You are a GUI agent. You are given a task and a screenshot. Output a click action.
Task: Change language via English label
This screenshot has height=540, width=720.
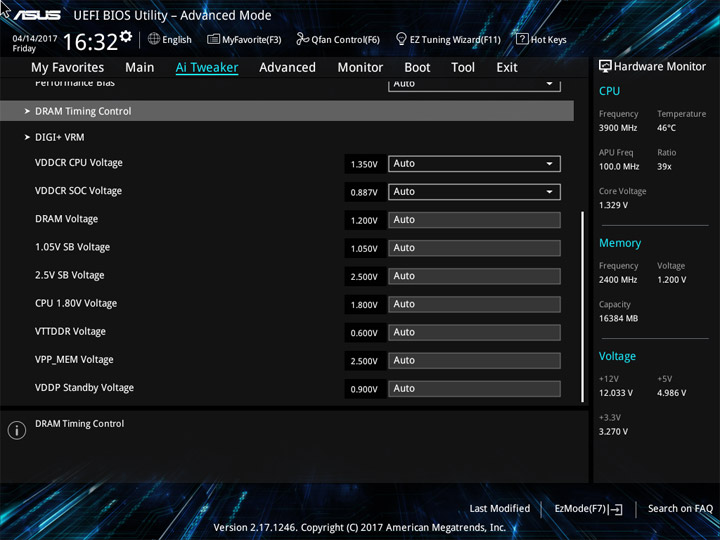pos(177,39)
